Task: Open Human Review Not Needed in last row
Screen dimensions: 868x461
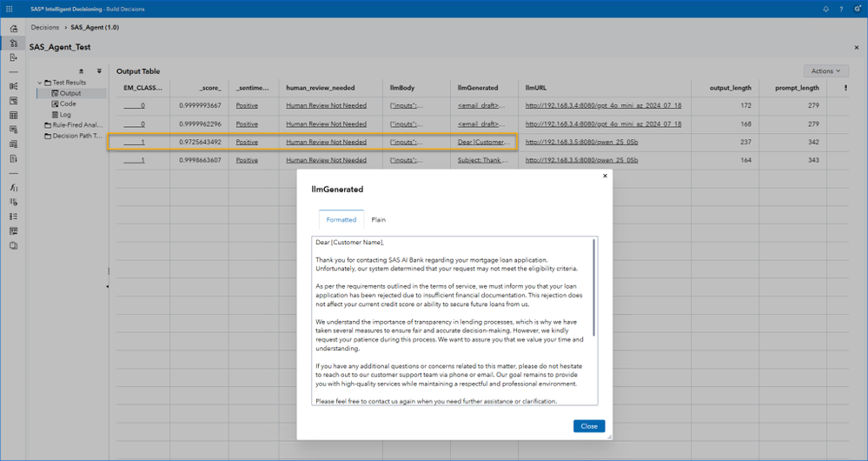Action: click(326, 160)
